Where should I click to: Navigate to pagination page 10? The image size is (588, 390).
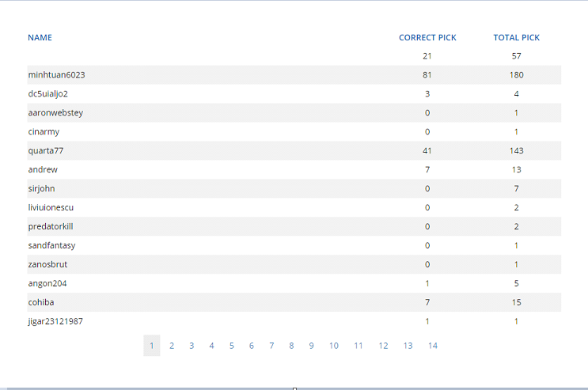pyautogui.click(x=334, y=346)
